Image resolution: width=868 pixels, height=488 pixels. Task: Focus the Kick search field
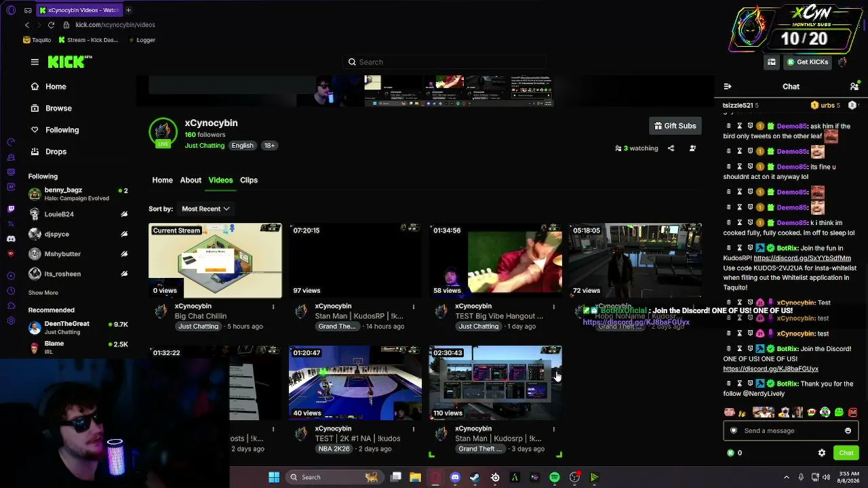(445, 62)
